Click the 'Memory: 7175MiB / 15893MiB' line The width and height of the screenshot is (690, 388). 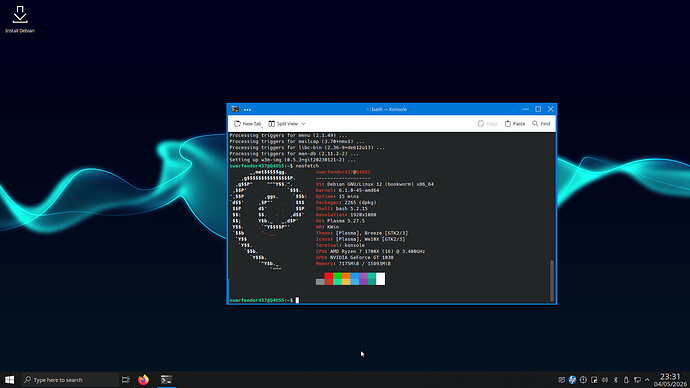pyautogui.click(x=353, y=264)
